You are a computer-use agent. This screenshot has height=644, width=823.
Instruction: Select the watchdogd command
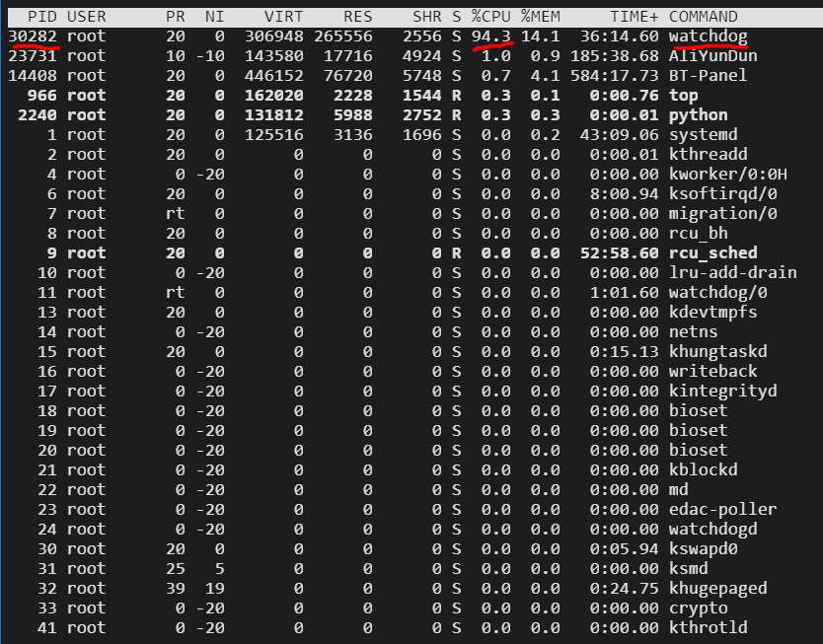coord(712,530)
